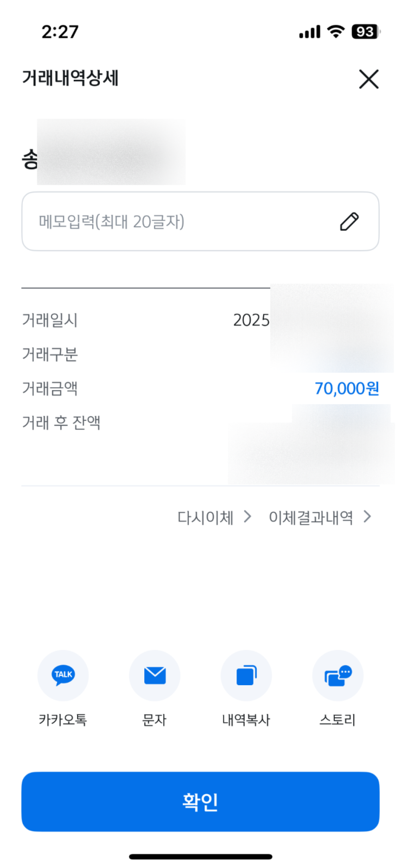
Task: Close the 거래내역상세 screen with X
Action: click(x=369, y=79)
